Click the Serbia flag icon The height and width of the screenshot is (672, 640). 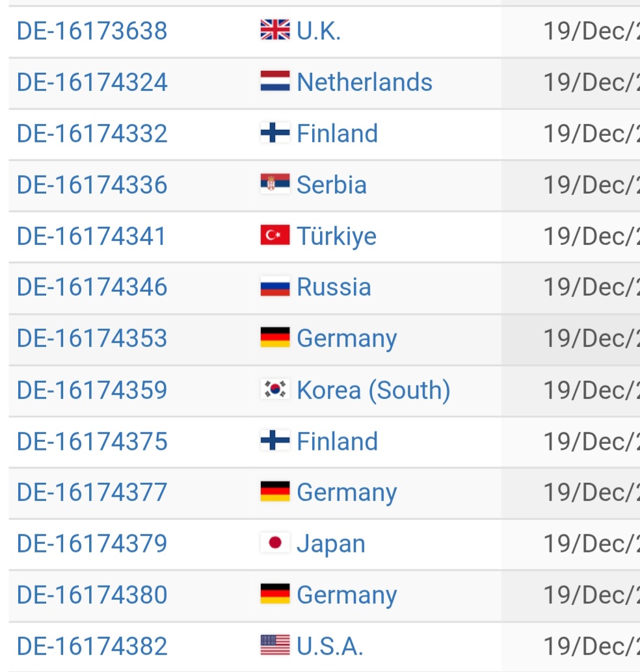pyautogui.click(x=274, y=185)
